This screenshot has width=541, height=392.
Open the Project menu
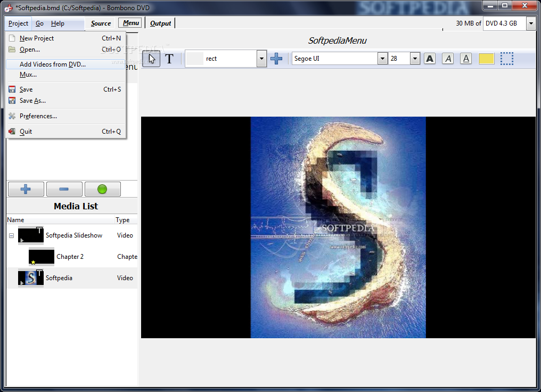pos(18,23)
